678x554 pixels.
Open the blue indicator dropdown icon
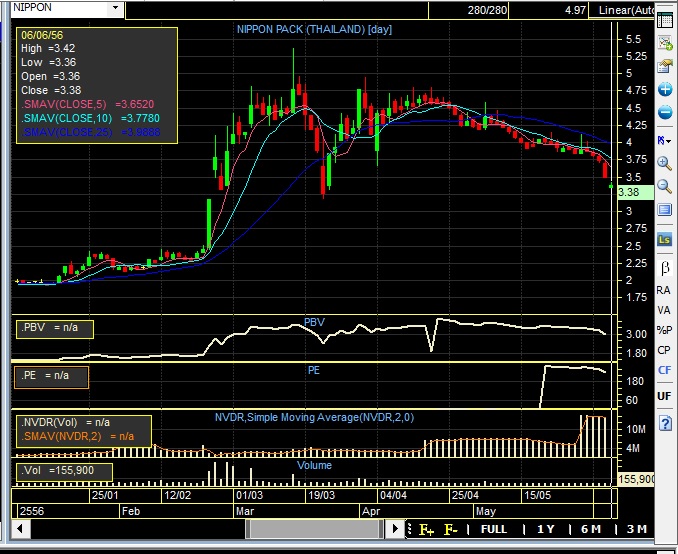click(664, 141)
